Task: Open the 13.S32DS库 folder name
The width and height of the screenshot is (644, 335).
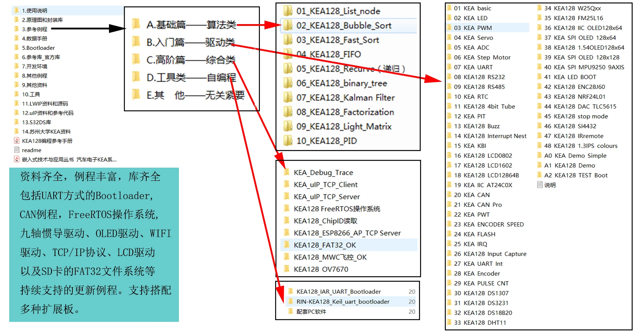Action: click(x=37, y=122)
